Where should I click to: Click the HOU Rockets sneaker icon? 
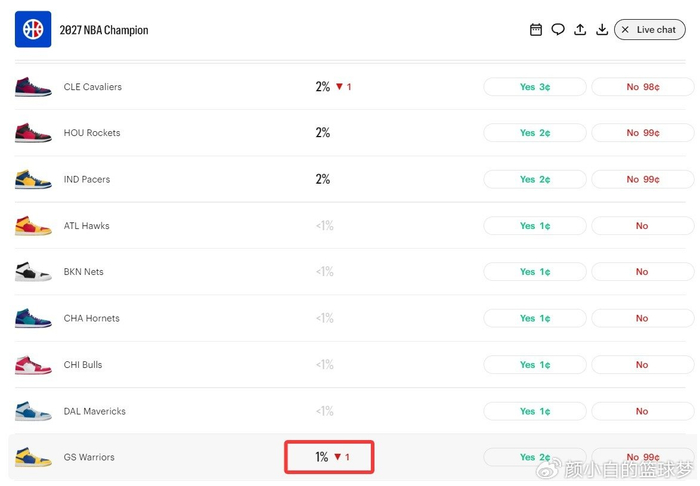33,133
